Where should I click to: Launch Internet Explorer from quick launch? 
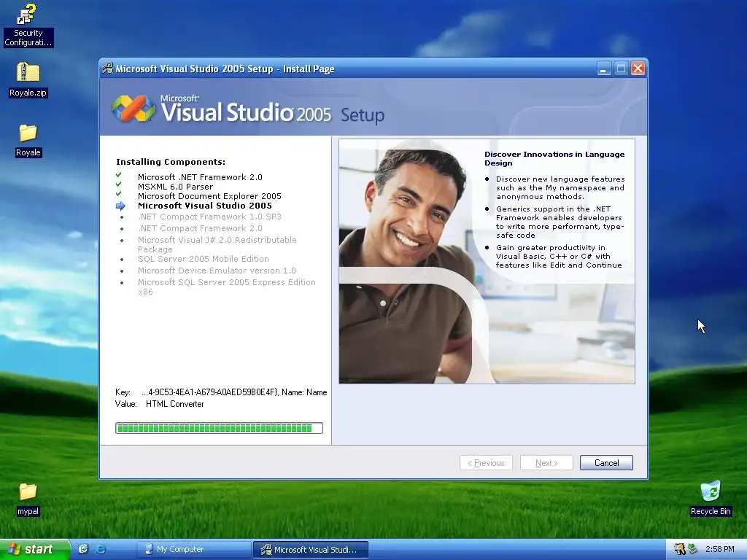tap(101, 549)
